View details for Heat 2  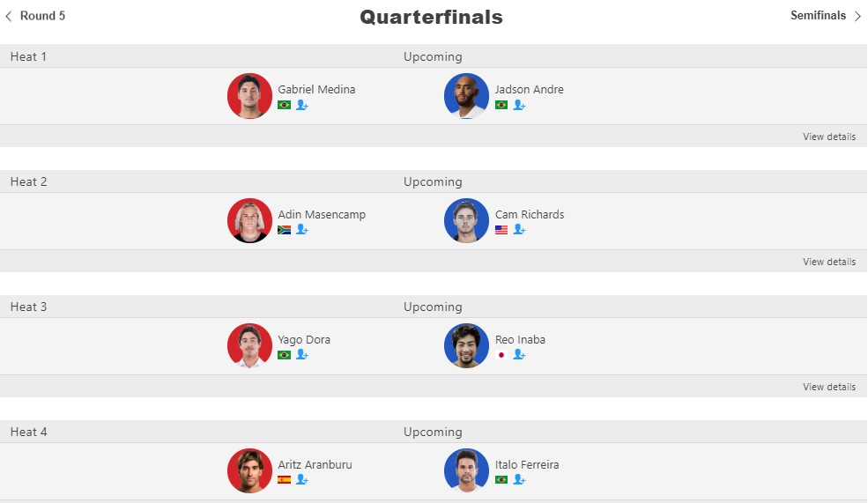[829, 262]
